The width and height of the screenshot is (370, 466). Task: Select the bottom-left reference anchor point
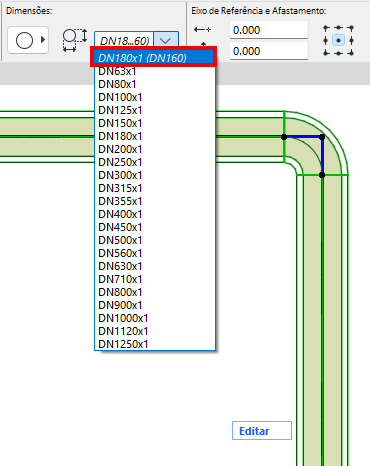click(x=326, y=53)
